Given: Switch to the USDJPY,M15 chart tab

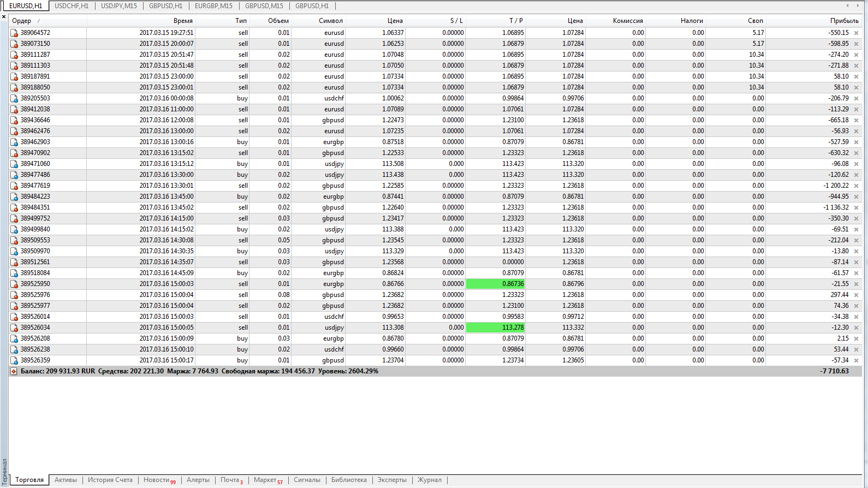Looking at the screenshot, I should pos(119,6).
